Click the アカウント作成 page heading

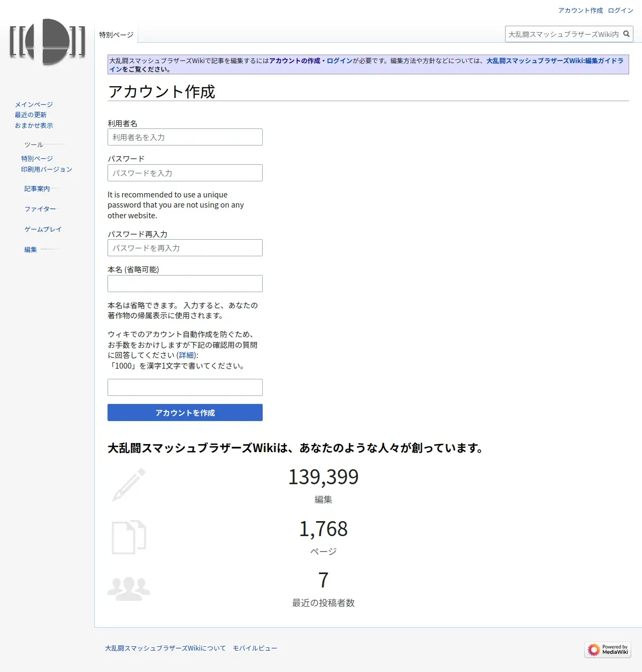[162, 91]
